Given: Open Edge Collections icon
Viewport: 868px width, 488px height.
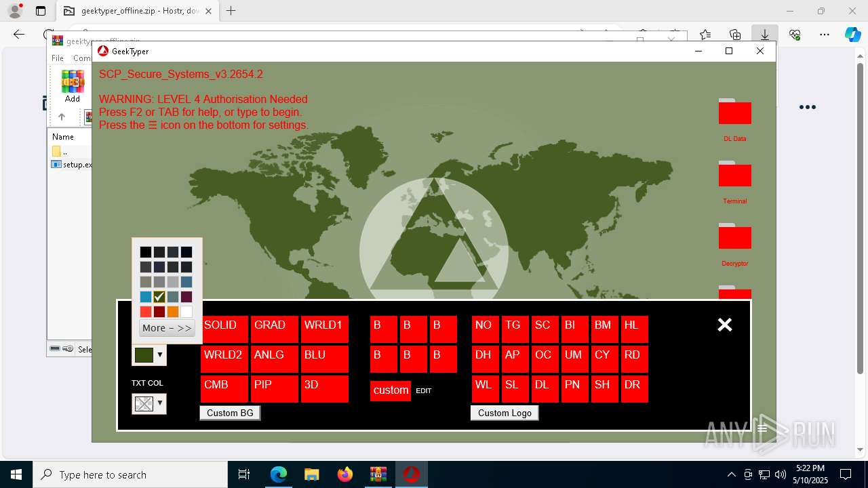Looking at the screenshot, I should [735, 35].
